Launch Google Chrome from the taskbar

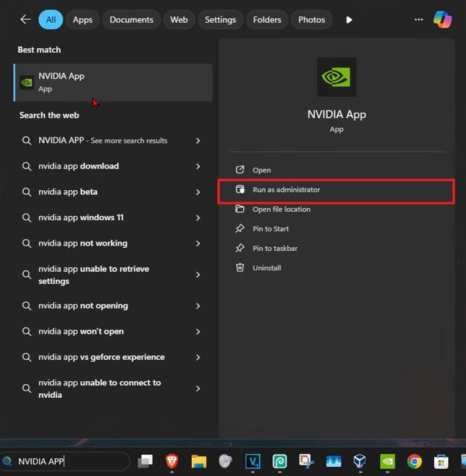[415, 461]
